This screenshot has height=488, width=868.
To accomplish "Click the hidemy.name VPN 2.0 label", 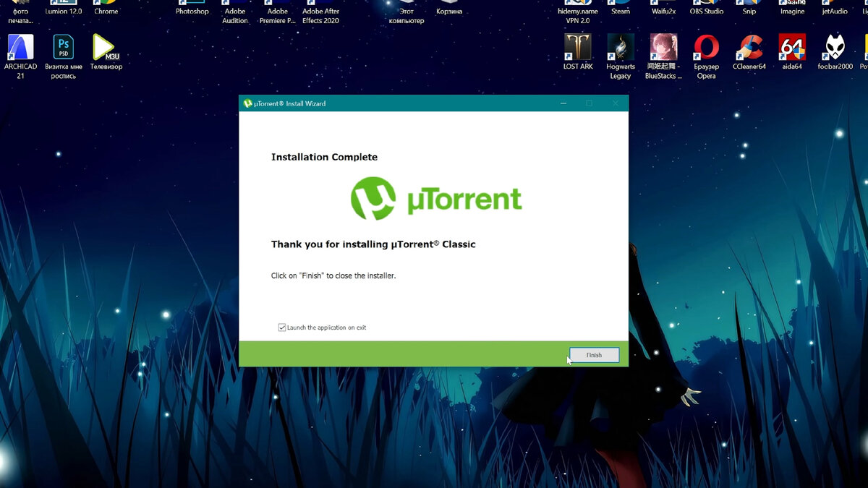I will (x=578, y=16).
